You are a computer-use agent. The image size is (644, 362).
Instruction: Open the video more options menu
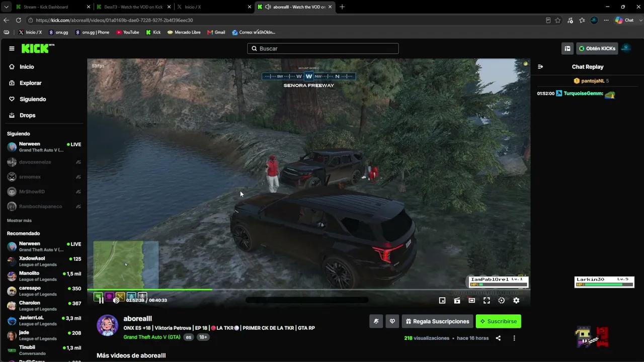tap(514, 338)
